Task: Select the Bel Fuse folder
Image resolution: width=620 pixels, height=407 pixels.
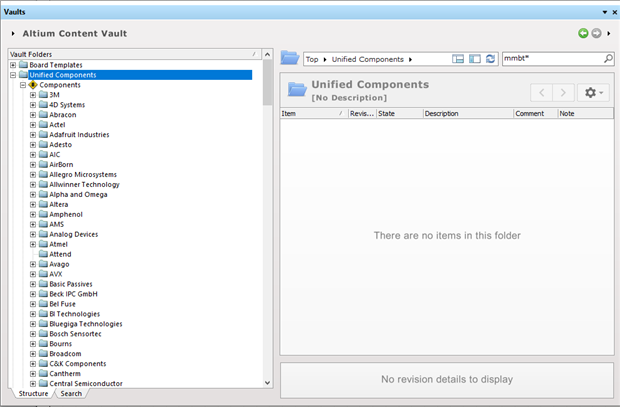Action: (x=62, y=304)
